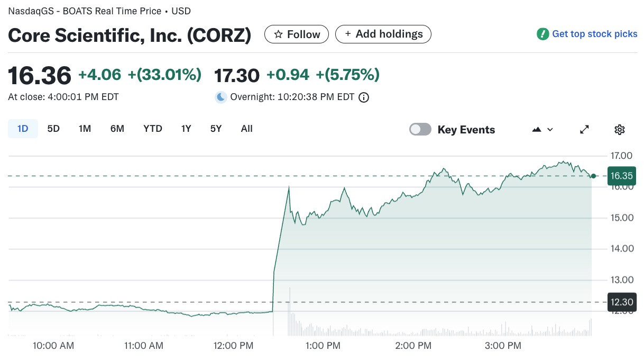Click previous close label 12.30
The image size is (644, 360).
pyautogui.click(x=622, y=302)
